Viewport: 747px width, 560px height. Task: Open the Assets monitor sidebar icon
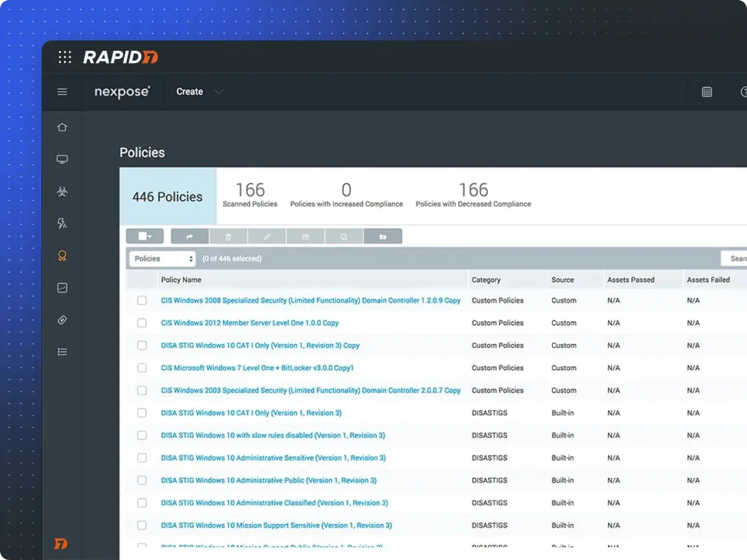(x=62, y=159)
